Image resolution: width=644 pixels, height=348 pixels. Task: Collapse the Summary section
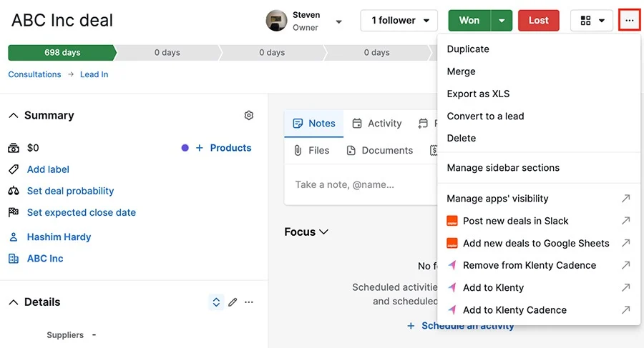click(x=14, y=116)
